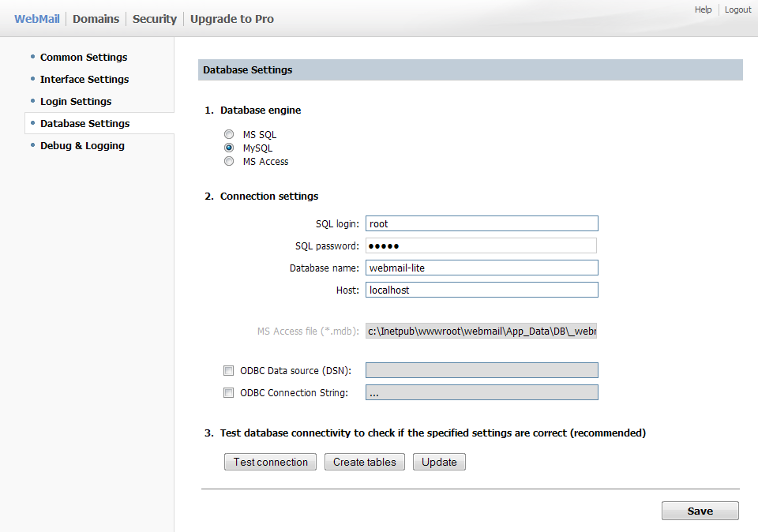This screenshot has width=758, height=532.
Task: Enable the ODBC Data source (DSN) checkbox
Action: [229, 370]
